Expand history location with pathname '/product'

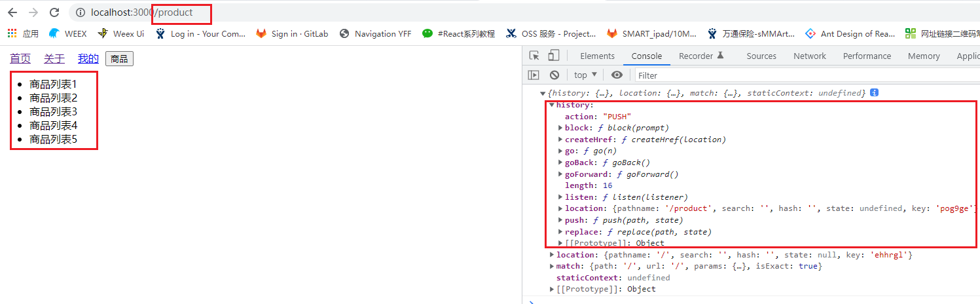pyautogui.click(x=560, y=208)
